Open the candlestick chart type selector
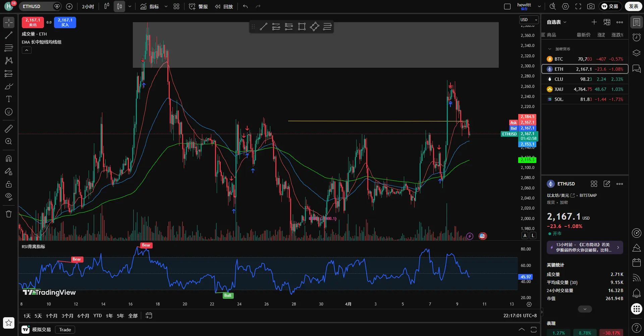The width and height of the screenshot is (644, 336). tap(119, 6)
